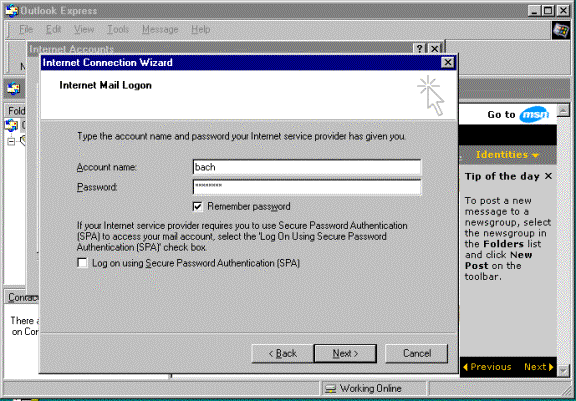Click the Account name input field

point(307,167)
